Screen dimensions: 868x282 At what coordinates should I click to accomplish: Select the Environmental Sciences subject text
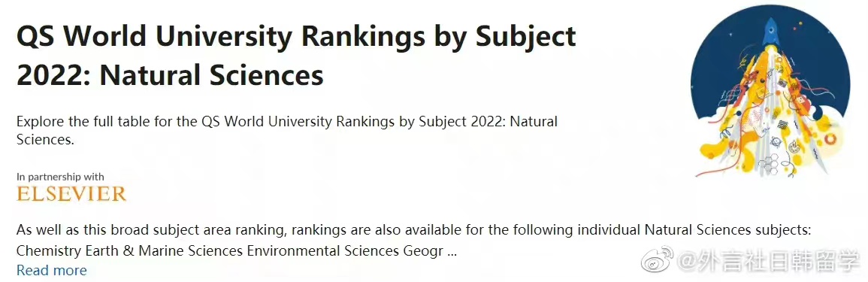point(322,251)
